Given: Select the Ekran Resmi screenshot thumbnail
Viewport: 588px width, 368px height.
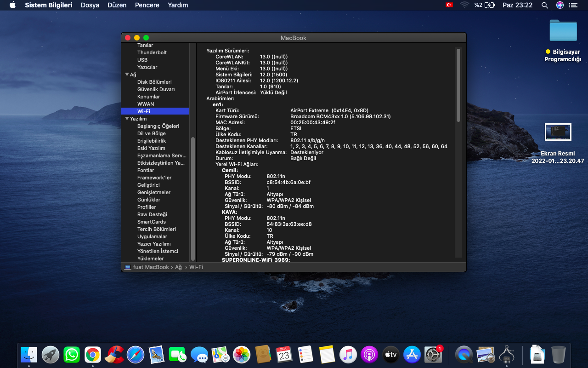Looking at the screenshot, I should click(558, 132).
